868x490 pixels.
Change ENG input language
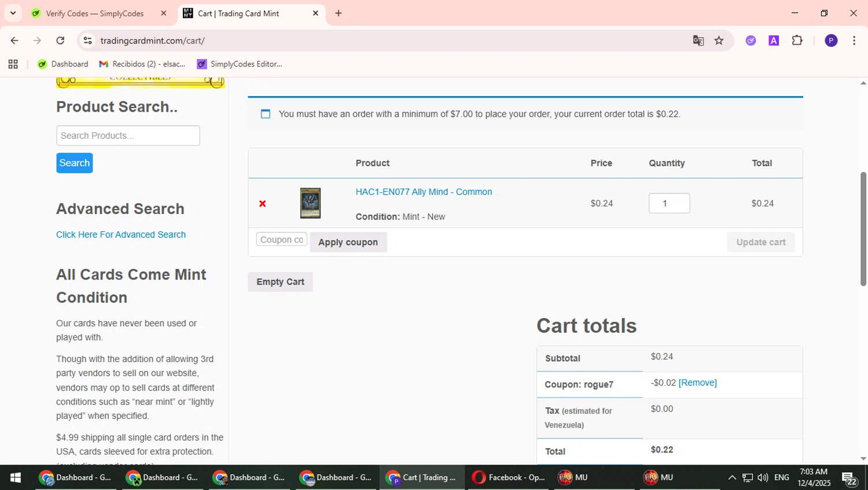pyautogui.click(x=782, y=477)
